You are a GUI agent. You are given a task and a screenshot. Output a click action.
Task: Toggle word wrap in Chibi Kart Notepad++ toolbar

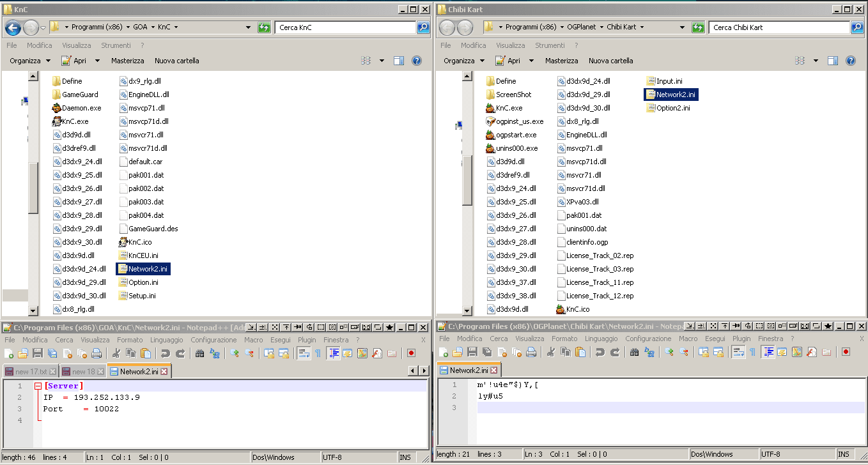pyautogui.click(x=738, y=353)
